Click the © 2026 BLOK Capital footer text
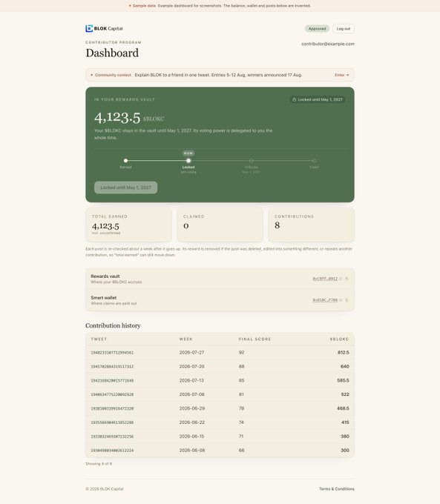Screen dimensions: 440x504 (x=105, y=488)
